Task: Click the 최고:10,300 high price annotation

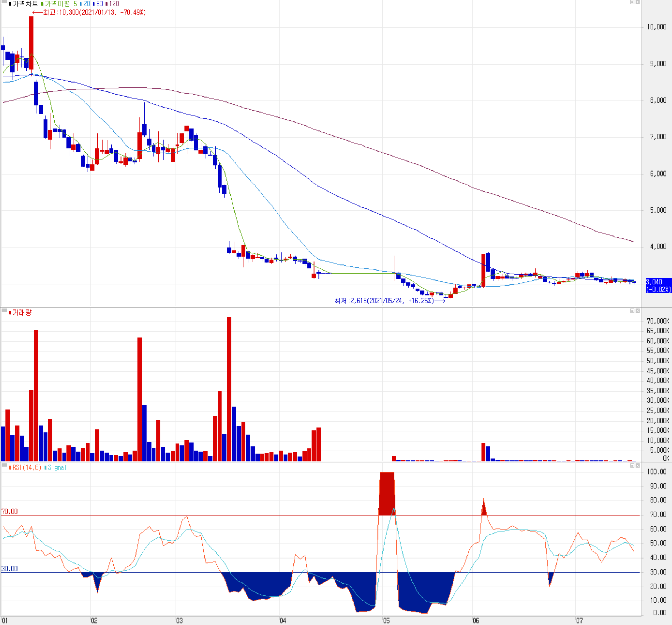Action: point(89,13)
